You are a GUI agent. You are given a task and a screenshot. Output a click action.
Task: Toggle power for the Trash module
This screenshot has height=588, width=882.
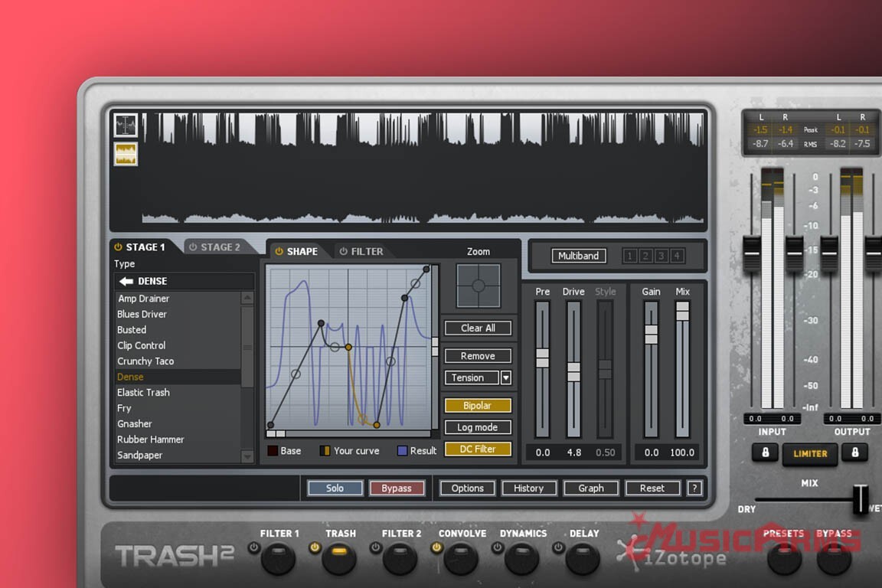coord(314,547)
